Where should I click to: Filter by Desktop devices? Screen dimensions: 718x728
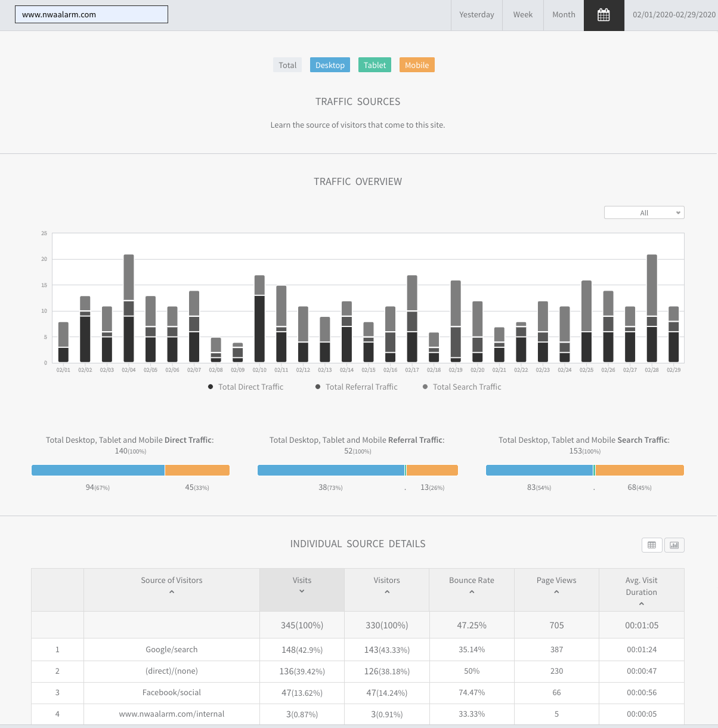pos(330,65)
